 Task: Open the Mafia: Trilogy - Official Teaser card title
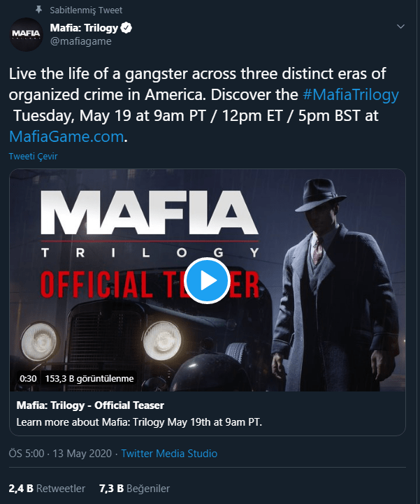(89, 405)
